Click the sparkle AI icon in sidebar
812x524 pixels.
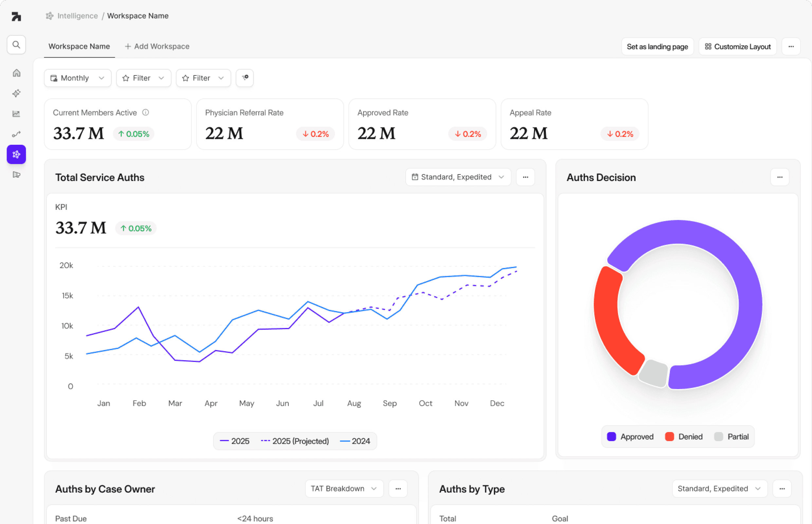click(16, 93)
